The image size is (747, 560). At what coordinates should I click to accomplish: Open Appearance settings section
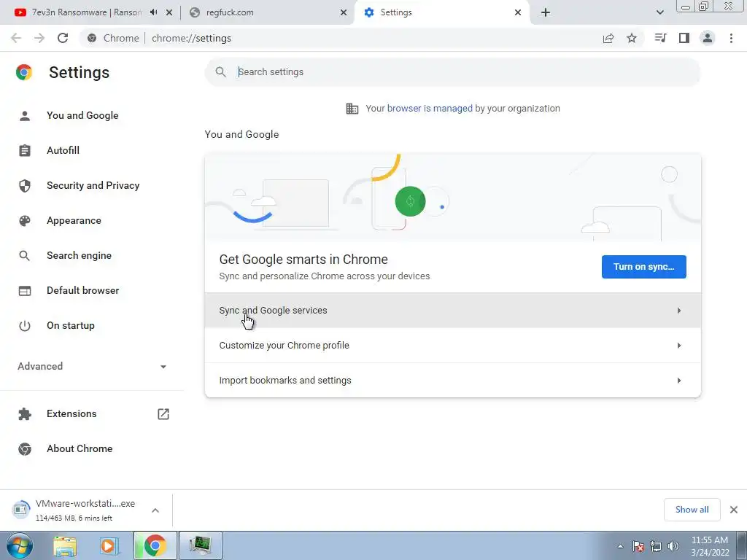point(74,220)
